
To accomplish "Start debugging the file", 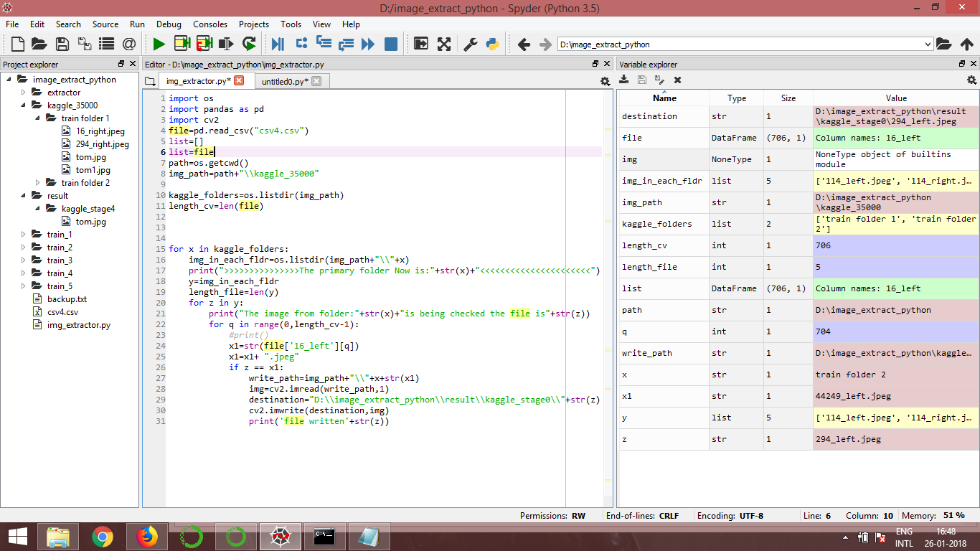I will (278, 44).
